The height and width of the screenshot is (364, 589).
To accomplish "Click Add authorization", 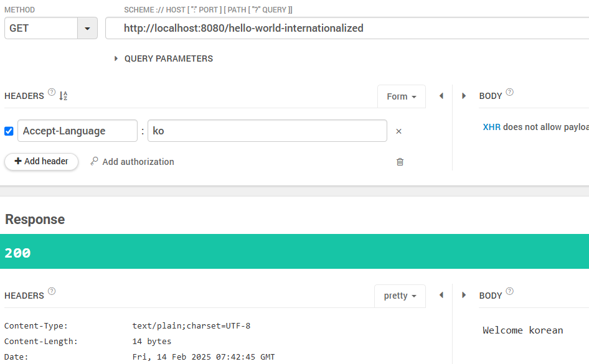I will click(x=132, y=161).
